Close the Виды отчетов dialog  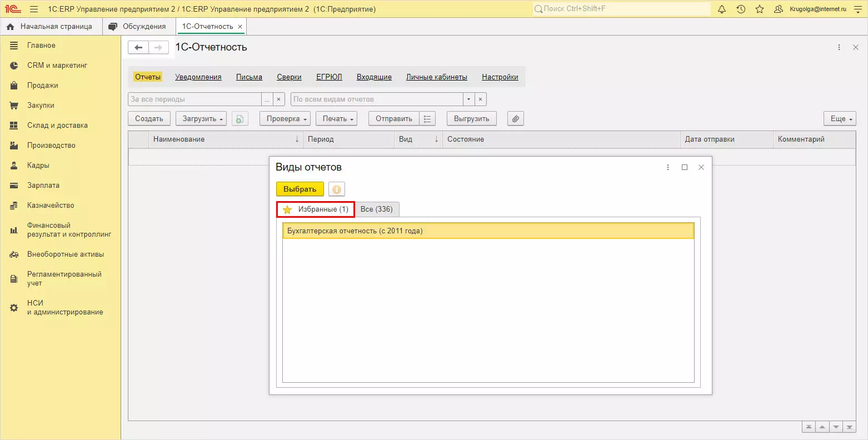(x=701, y=167)
